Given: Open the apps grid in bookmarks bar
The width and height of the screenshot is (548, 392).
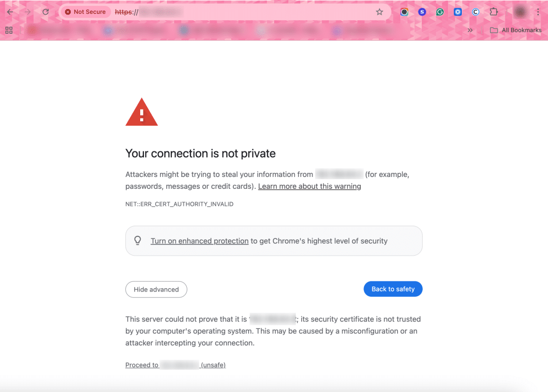Looking at the screenshot, I should coord(9,30).
